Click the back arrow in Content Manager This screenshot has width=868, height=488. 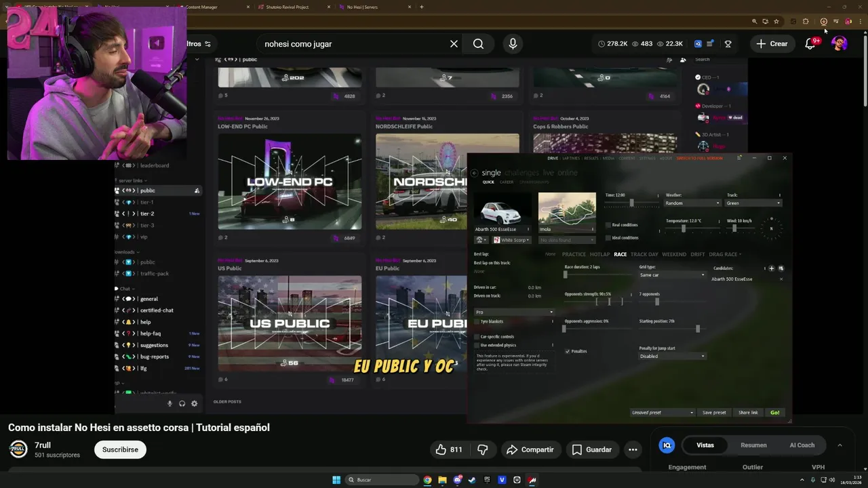(x=474, y=173)
